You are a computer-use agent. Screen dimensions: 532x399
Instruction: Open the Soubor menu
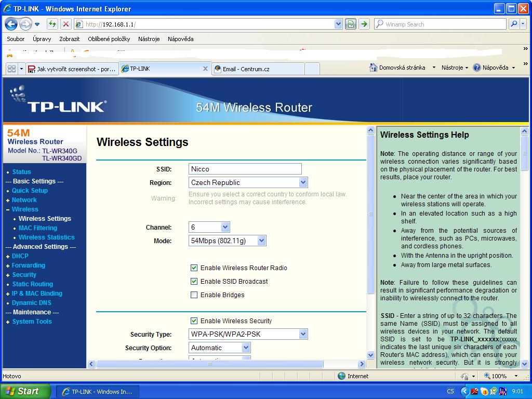coord(16,38)
